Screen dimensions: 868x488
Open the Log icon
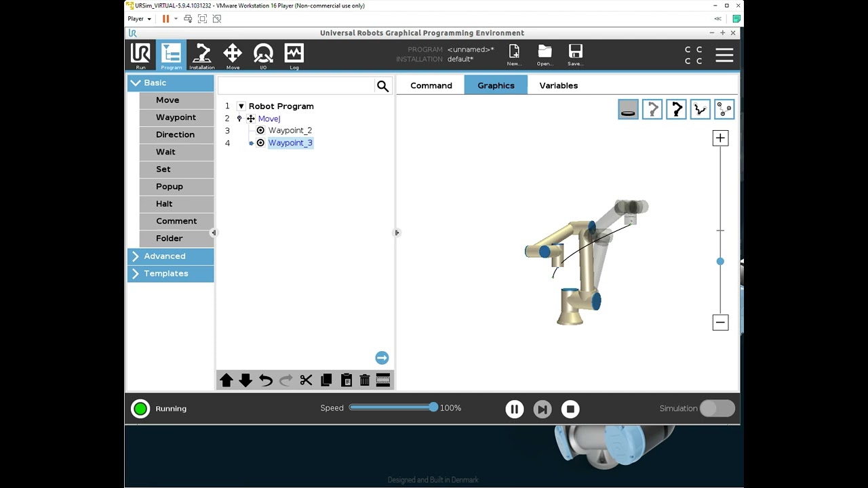coord(294,56)
